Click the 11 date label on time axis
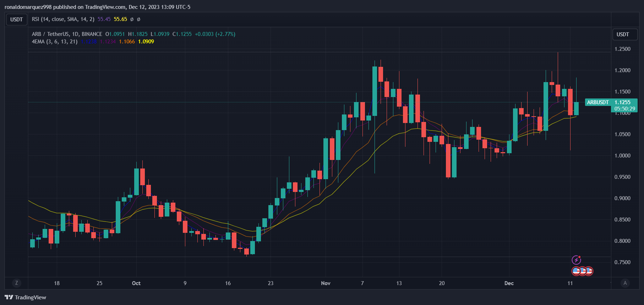Viewport: 644px width, 305px height. click(x=570, y=283)
